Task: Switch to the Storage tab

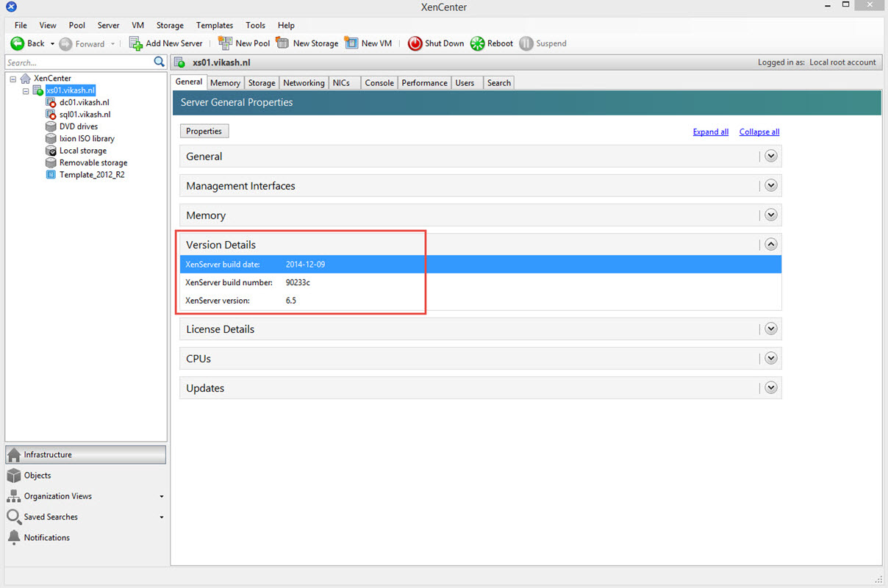Action: coord(262,83)
